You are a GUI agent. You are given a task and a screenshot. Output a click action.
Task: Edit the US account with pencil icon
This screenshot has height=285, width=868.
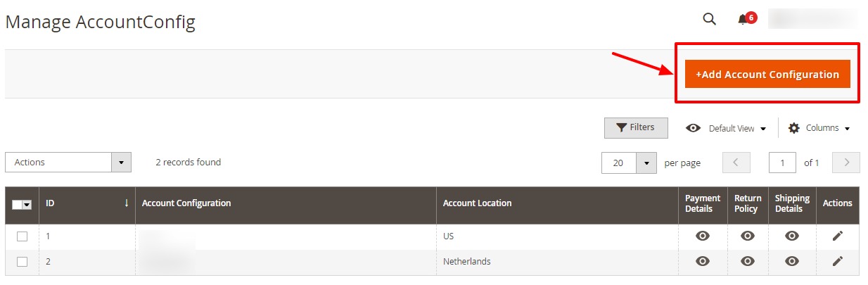(837, 236)
